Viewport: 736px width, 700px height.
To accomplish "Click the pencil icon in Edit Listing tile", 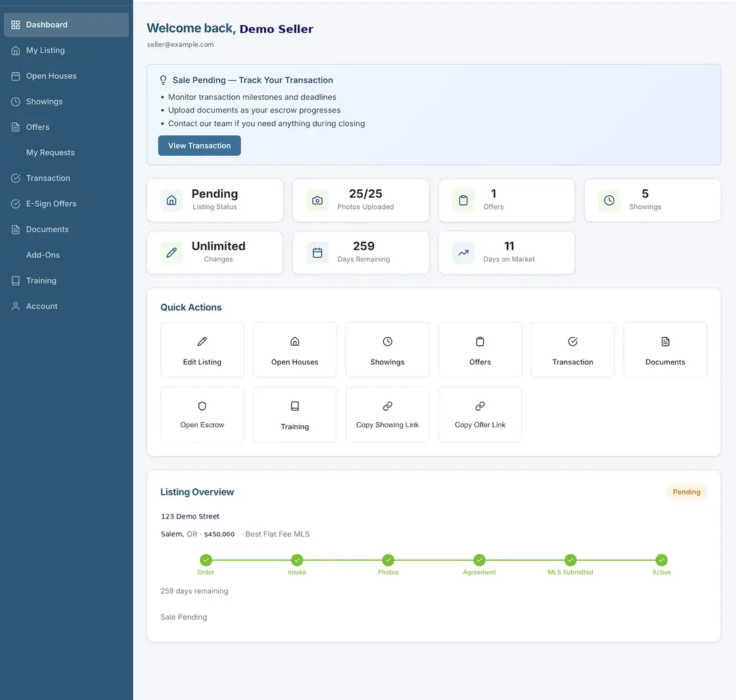I will point(202,341).
